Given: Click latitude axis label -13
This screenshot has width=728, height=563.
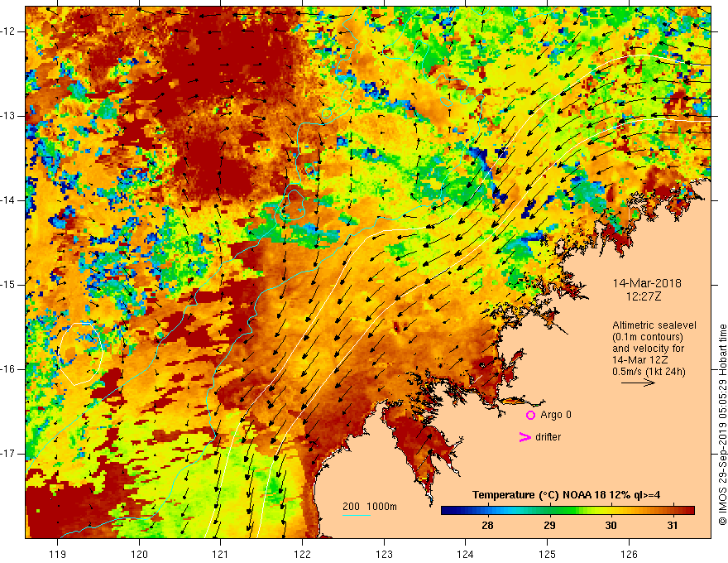Looking at the screenshot, I should pos(8,116).
